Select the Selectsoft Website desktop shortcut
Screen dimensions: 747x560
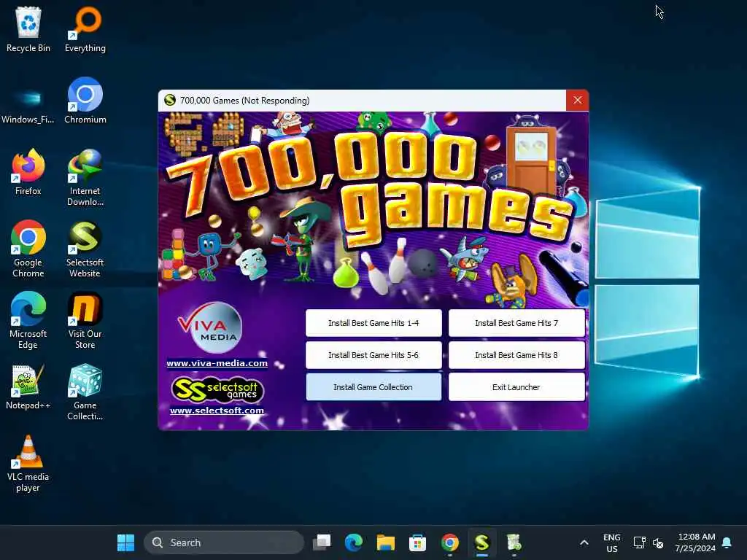click(x=85, y=249)
